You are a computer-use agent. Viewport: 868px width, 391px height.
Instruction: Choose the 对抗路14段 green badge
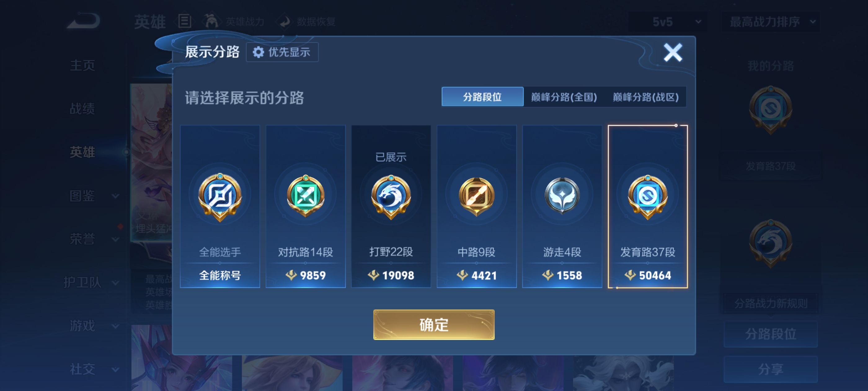(306, 196)
